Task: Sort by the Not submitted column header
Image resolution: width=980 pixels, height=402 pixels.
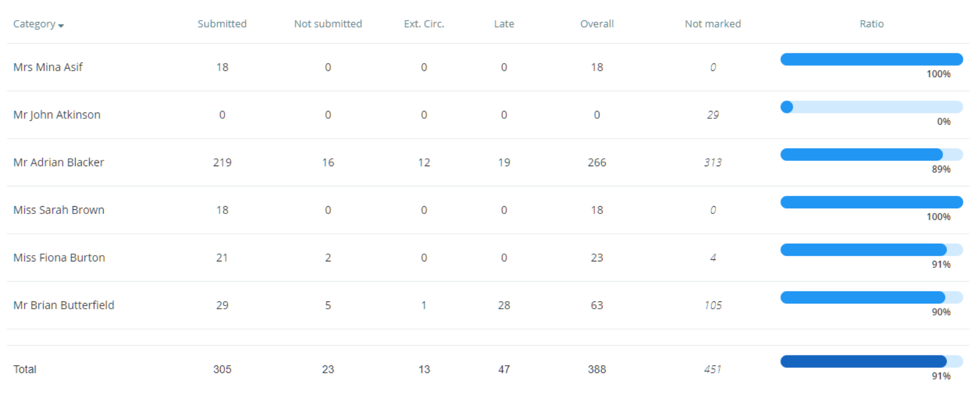Action: (328, 23)
